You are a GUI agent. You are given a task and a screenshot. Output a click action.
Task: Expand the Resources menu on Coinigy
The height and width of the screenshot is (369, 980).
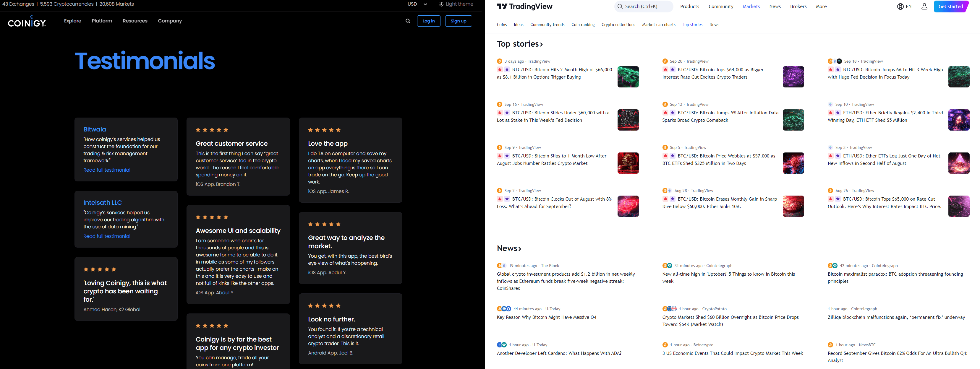(x=135, y=21)
